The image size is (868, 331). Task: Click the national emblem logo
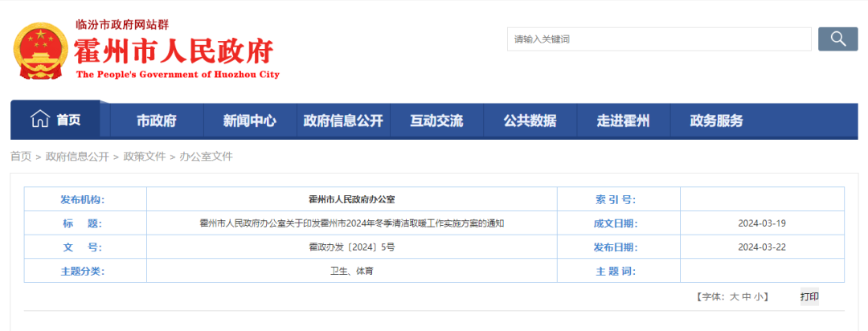click(40, 52)
